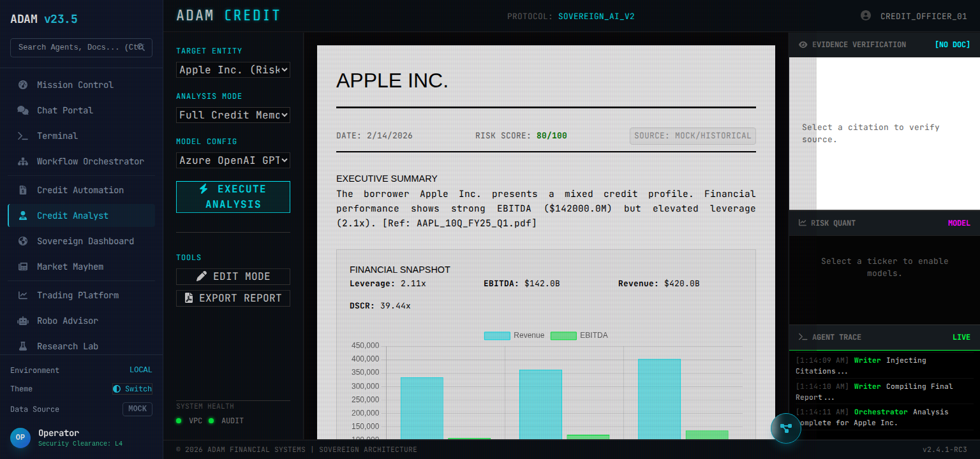Expand the Analysis Mode dropdown
980x459 pixels.
pos(233,115)
